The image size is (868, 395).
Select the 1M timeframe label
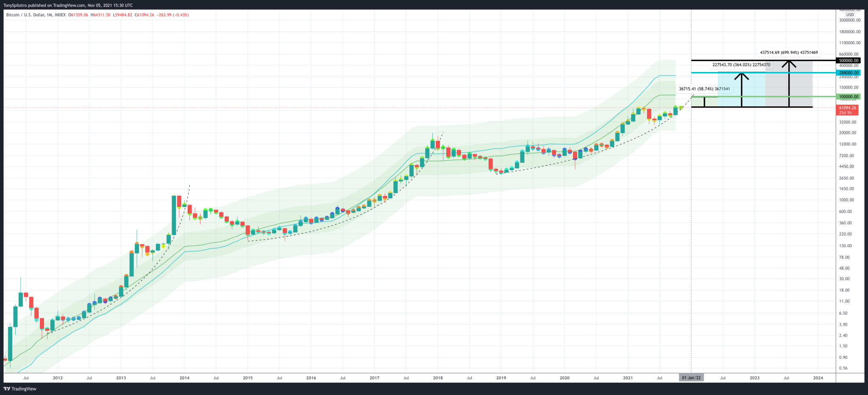(x=50, y=14)
